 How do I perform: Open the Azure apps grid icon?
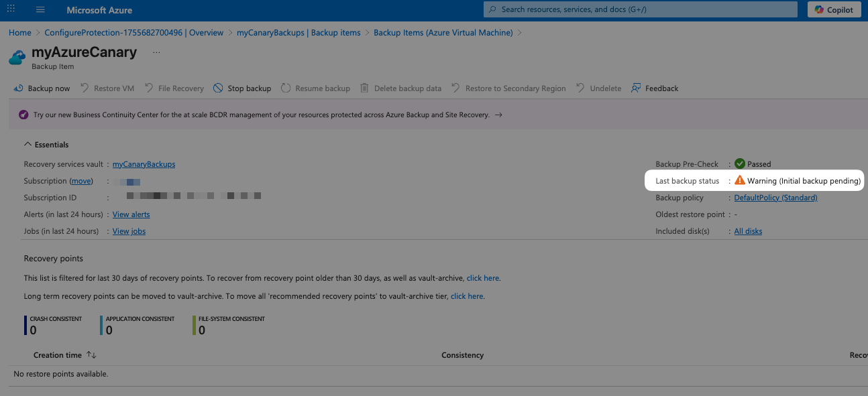pyautogui.click(x=11, y=9)
